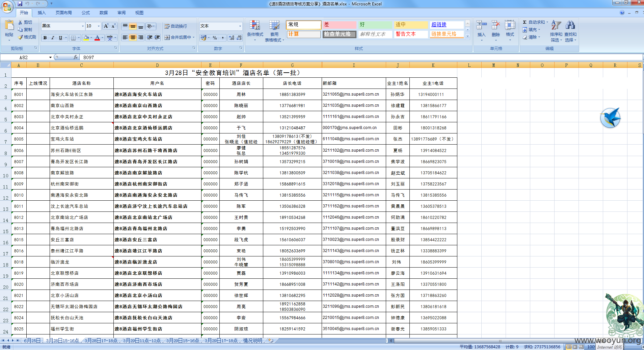Screen dimensions: 644x350
Task: Open Sort and Filter (排序和筛选)
Action: click(x=556, y=31)
